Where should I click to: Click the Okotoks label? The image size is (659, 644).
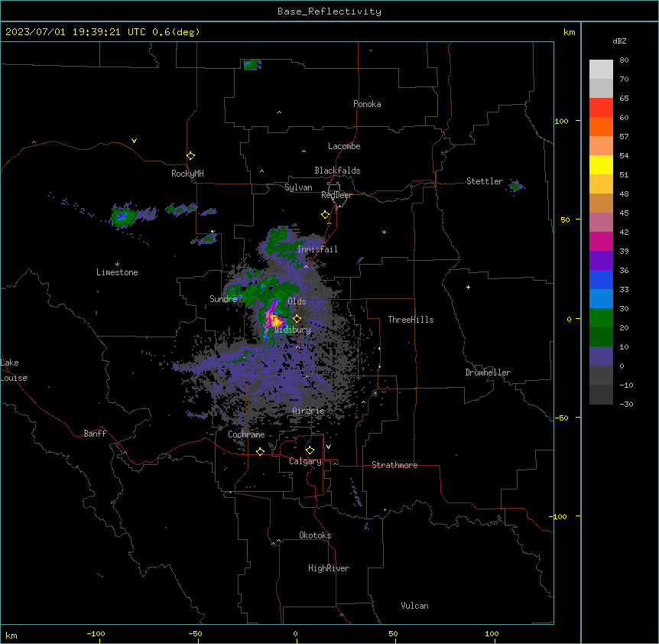tap(315, 535)
